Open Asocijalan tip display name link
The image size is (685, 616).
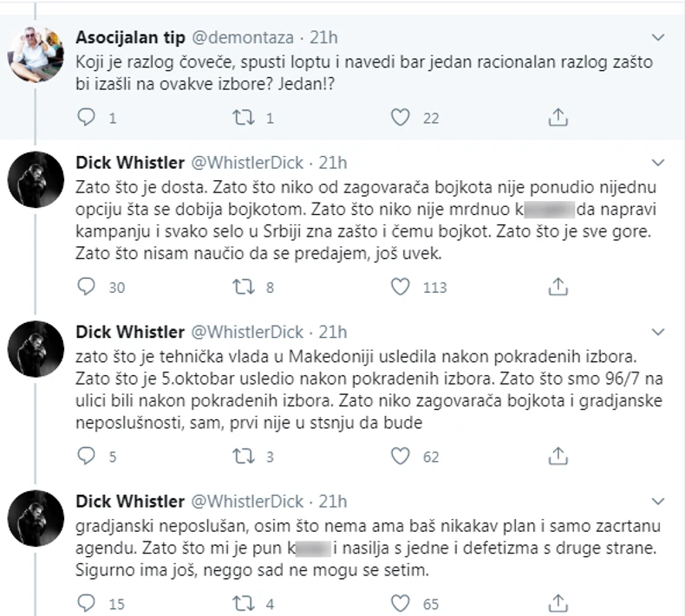128,37
